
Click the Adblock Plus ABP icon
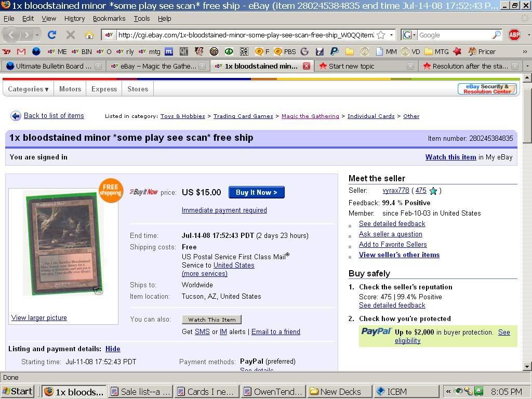point(514,35)
